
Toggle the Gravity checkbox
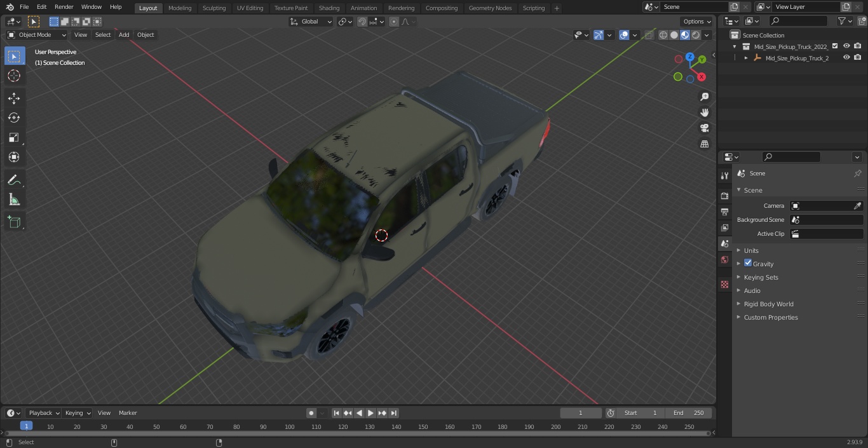(748, 263)
